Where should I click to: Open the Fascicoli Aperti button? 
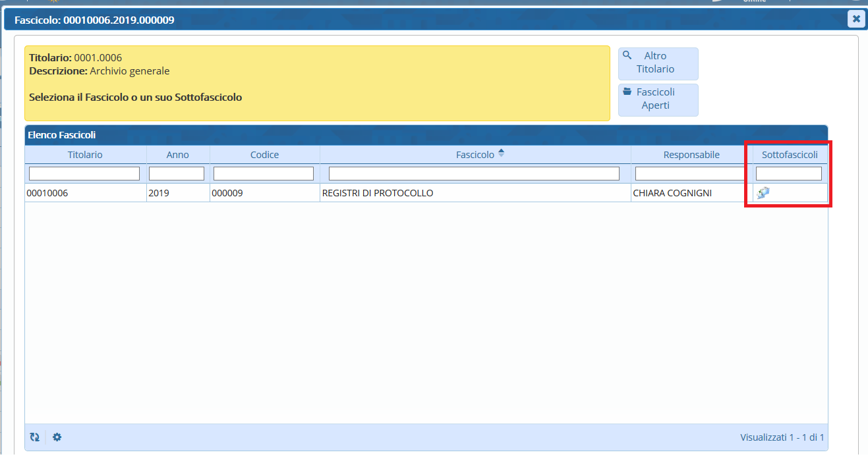coord(658,99)
